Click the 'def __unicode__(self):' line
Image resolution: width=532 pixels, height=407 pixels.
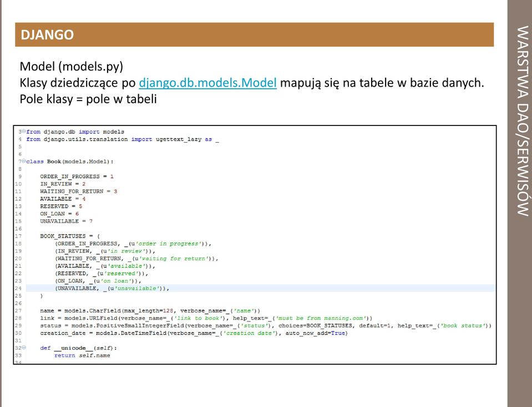[78, 348]
